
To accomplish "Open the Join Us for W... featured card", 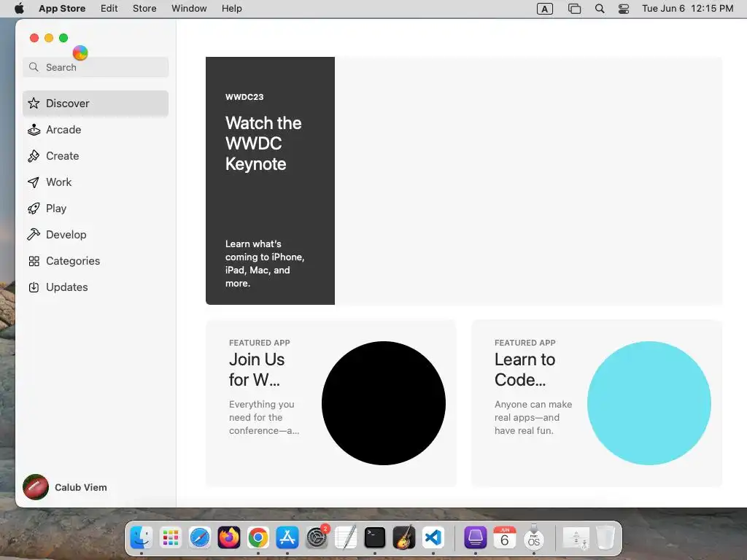I will (331, 403).
